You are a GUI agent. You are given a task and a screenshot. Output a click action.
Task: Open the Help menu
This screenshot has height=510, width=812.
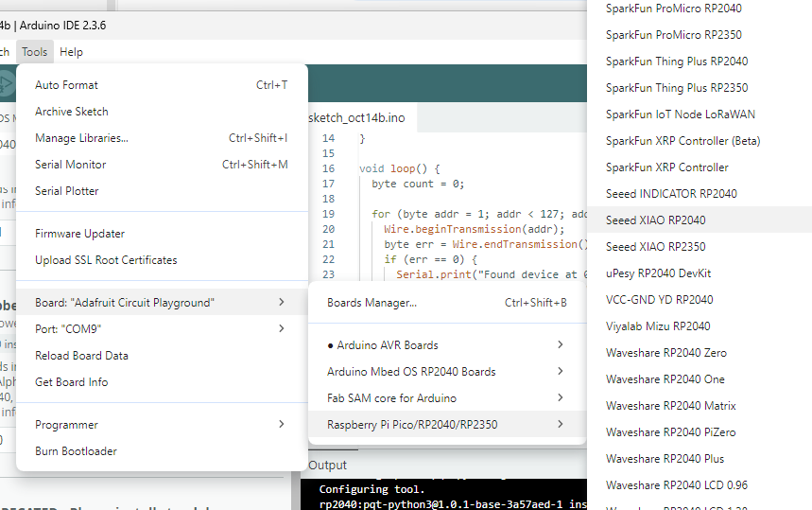pyautogui.click(x=71, y=52)
